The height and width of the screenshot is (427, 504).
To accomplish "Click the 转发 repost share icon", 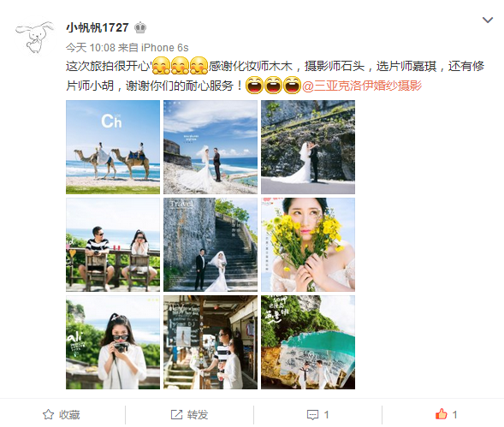I will click(176, 414).
